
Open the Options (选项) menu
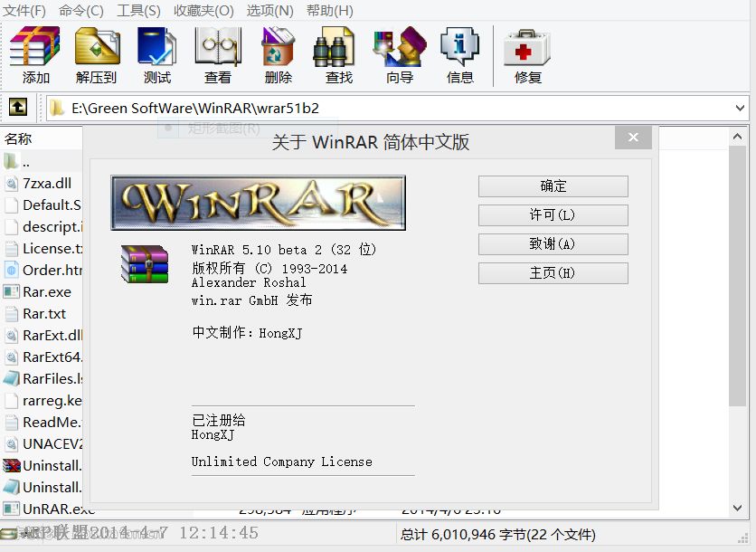click(270, 10)
